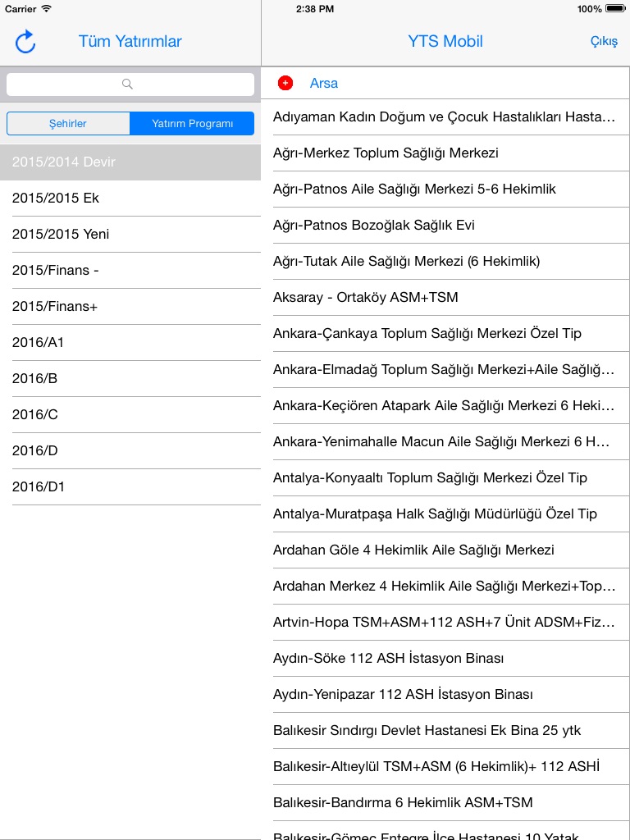Select Ankara-Çankaya Toplum Sağlığı Merkezi Özel Tip

pyautogui.click(x=445, y=333)
